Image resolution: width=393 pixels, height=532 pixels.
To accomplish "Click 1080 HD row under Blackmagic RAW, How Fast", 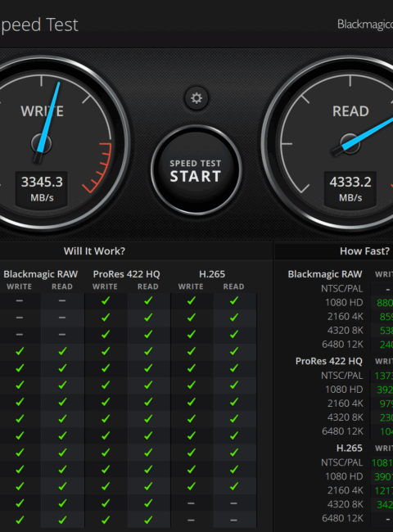I will coord(344,302).
